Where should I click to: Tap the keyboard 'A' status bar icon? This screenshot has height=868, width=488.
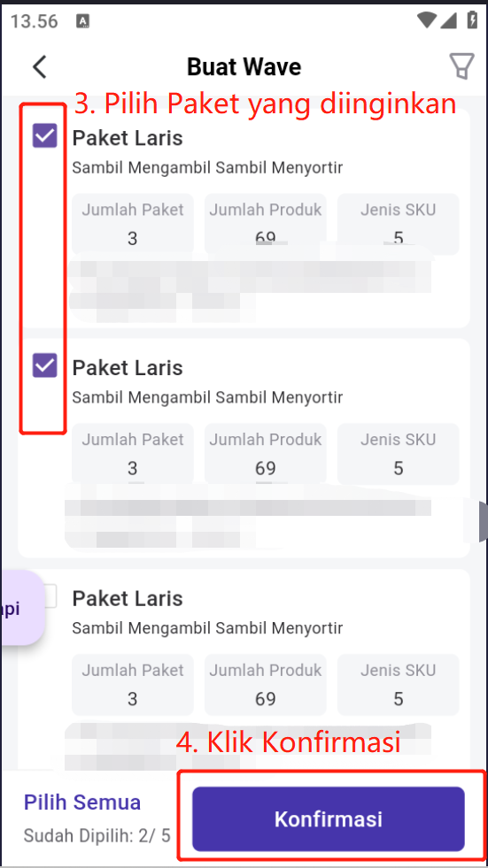click(83, 21)
